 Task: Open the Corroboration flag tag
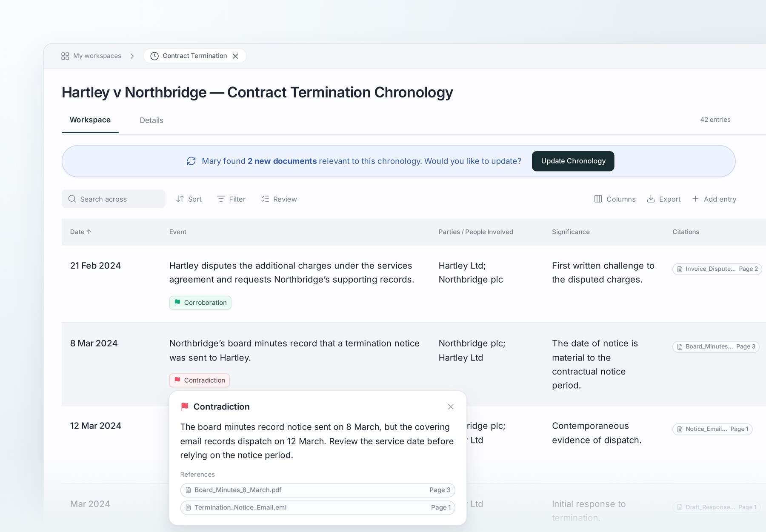200,303
